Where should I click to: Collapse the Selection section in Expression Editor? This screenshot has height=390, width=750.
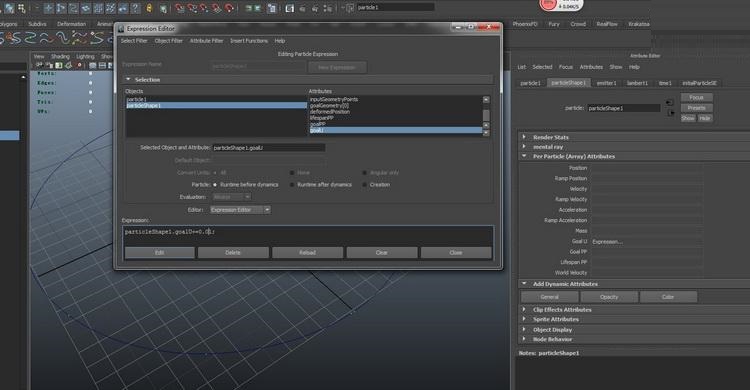(x=128, y=79)
